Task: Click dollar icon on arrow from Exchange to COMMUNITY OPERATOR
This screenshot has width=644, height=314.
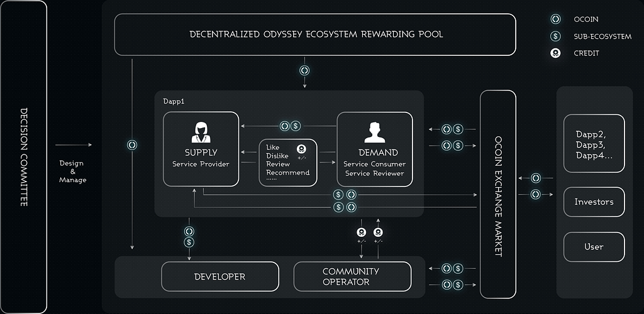Action: [458, 269]
